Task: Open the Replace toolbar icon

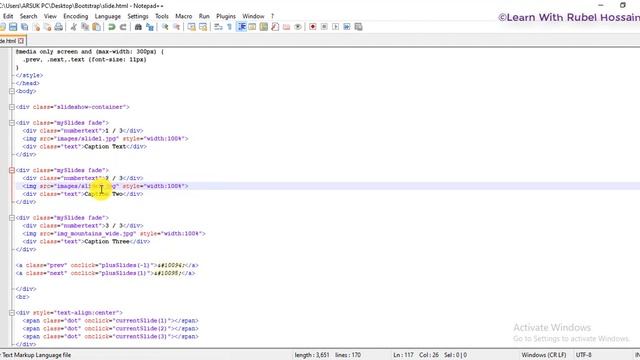Action: 150,27
